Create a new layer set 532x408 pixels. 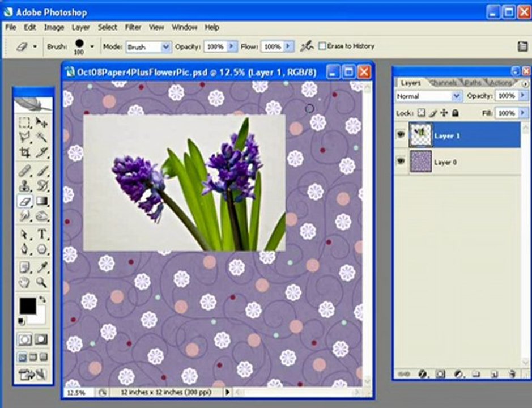476,374
